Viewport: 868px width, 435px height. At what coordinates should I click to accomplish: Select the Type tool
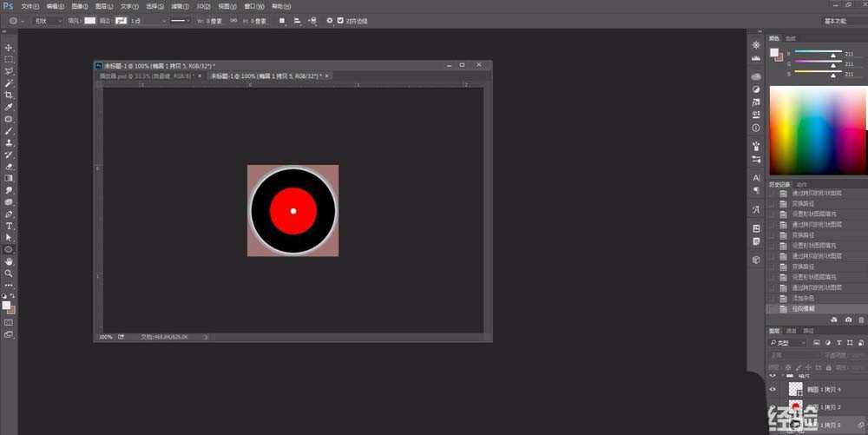(x=9, y=226)
